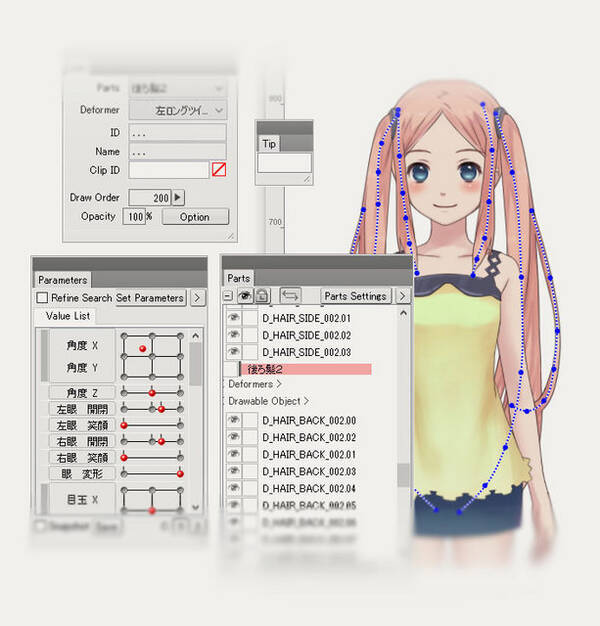This screenshot has width=600, height=626.
Task: Click the Draw Order value field
Action: click(150, 198)
